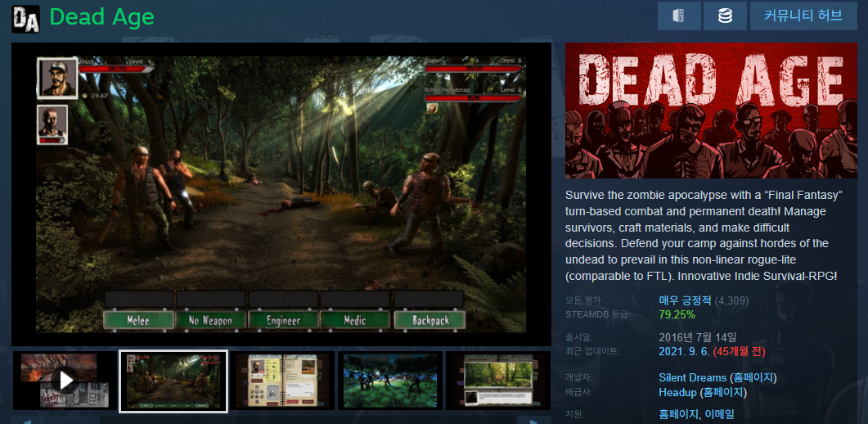This screenshot has width=868, height=424.
Task: Open the Headup publisher link
Action: [x=677, y=392]
